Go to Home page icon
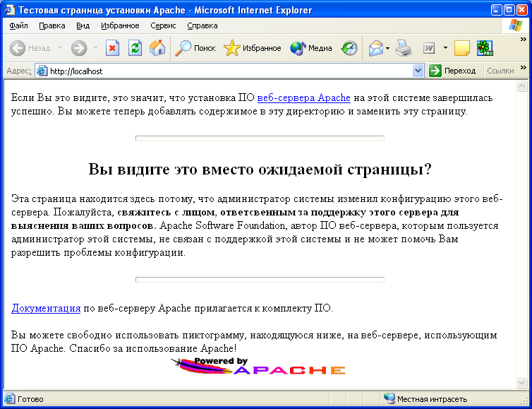532x409 pixels. [x=157, y=48]
